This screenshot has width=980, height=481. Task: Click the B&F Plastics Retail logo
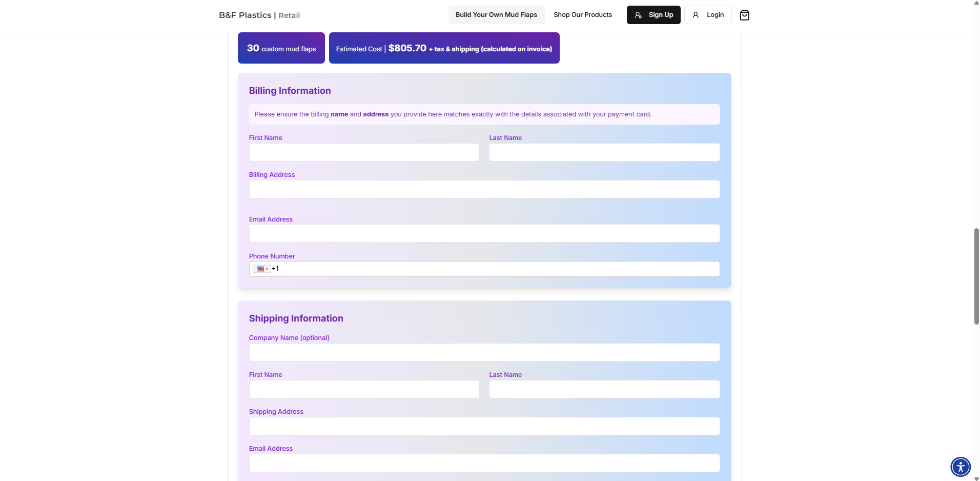click(x=259, y=15)
